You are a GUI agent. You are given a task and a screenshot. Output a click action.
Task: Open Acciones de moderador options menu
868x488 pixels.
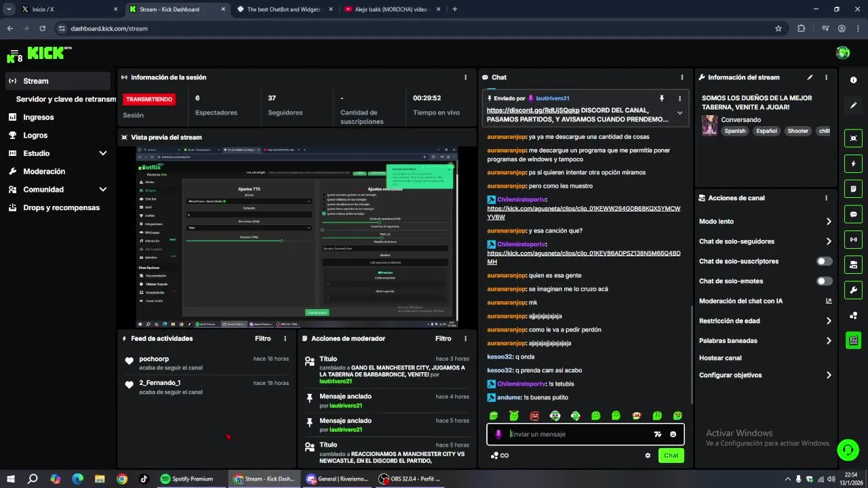(x=465, y=338)
